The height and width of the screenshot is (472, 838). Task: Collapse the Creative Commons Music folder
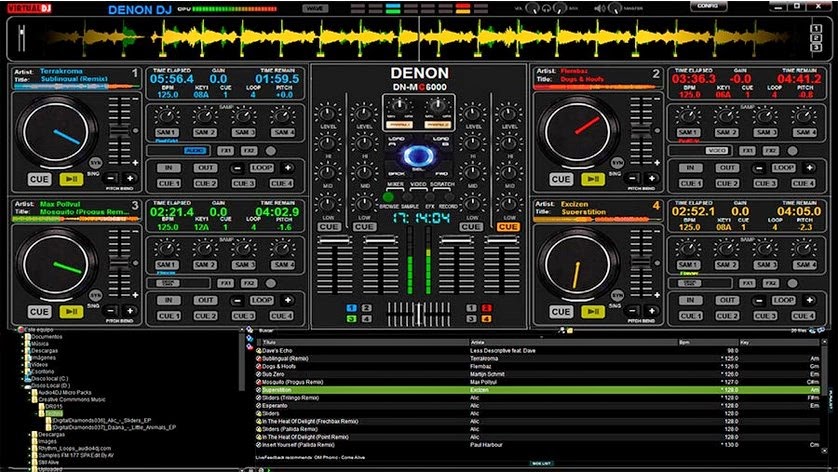coord(30,399)
